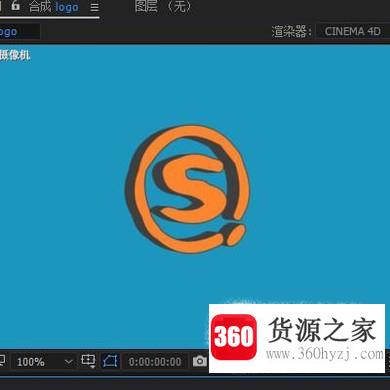Take a snapshot with camera icon

(x=200, y=361)
